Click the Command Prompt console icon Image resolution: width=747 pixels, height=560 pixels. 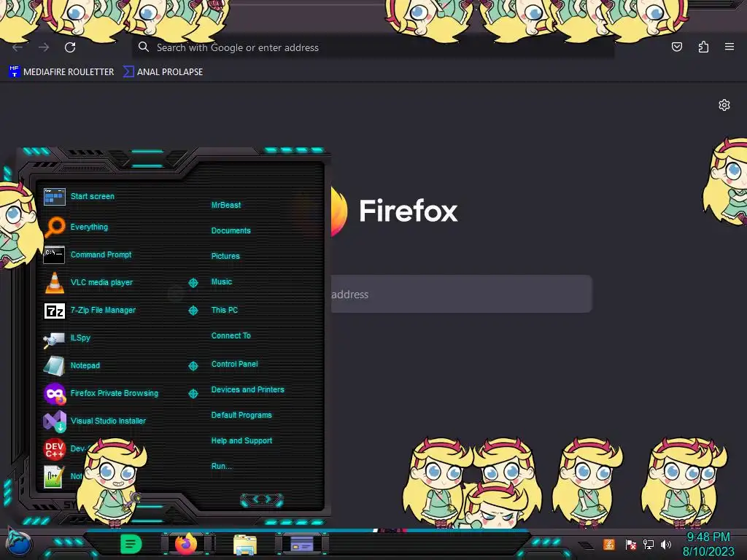[x=54, y=254]
